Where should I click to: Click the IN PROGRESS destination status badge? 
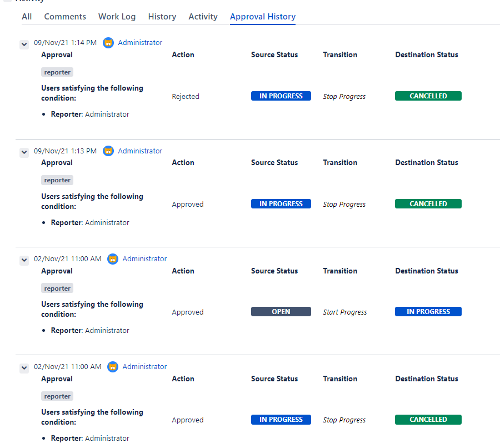click(x=428, y=312)
